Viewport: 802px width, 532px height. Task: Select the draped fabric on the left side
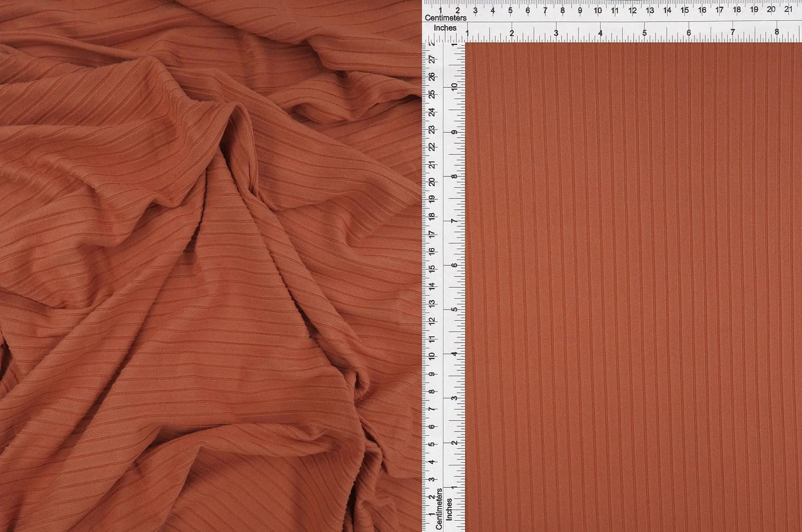pos(187,267)
